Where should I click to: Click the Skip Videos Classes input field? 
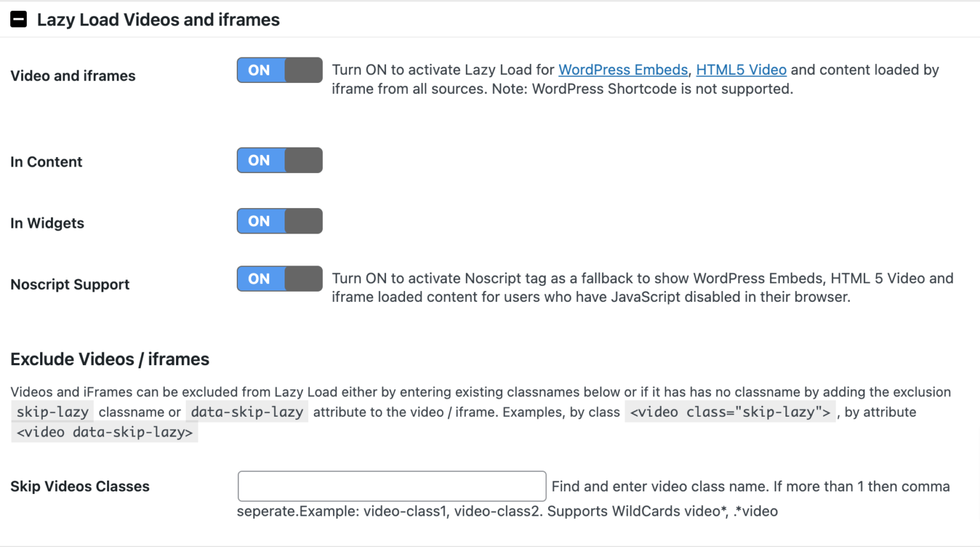(x=391, y=486)
